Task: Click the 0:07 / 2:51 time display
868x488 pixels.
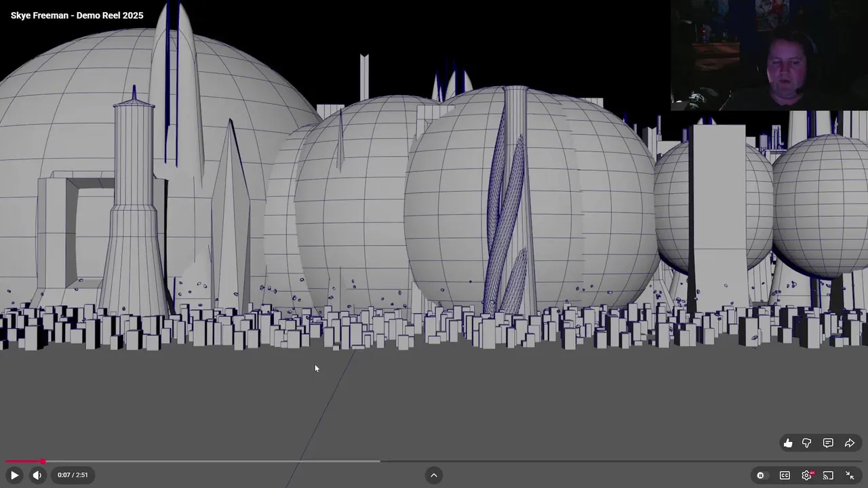Action: (x=73, y=475)
